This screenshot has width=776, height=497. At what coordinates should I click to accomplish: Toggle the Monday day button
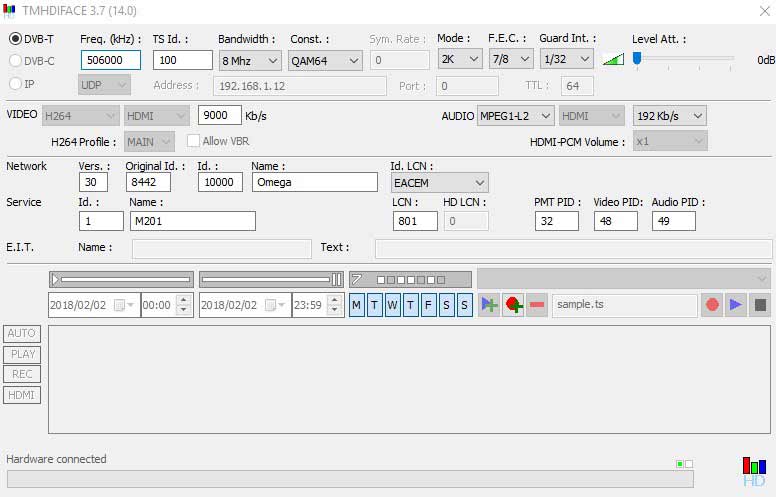tap(357, 305)
